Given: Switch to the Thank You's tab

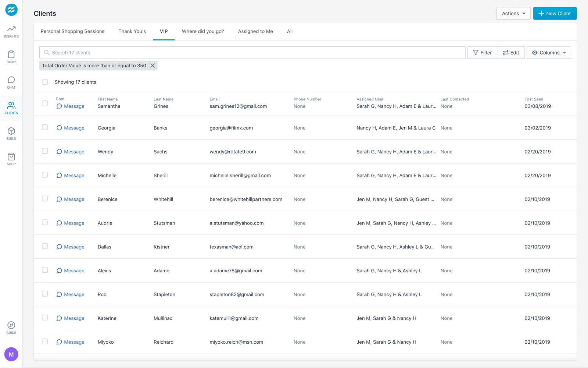Looking at the screenshot, I should [x=132, y=31].
